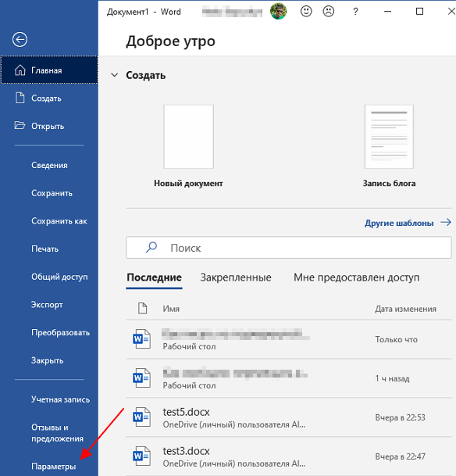Click the sad frown feedback icon
456x476 pixels.
(329, 12)
